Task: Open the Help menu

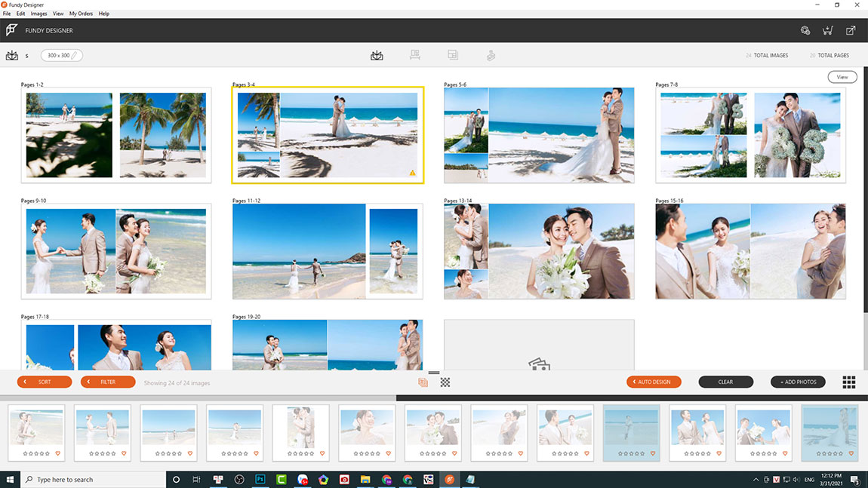Action: click(104, 14)
